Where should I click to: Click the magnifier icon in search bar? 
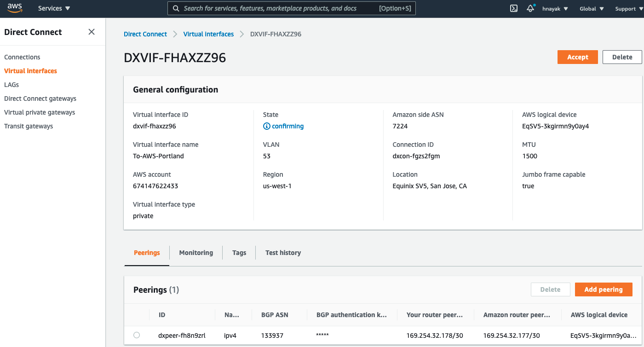point(176,9)
